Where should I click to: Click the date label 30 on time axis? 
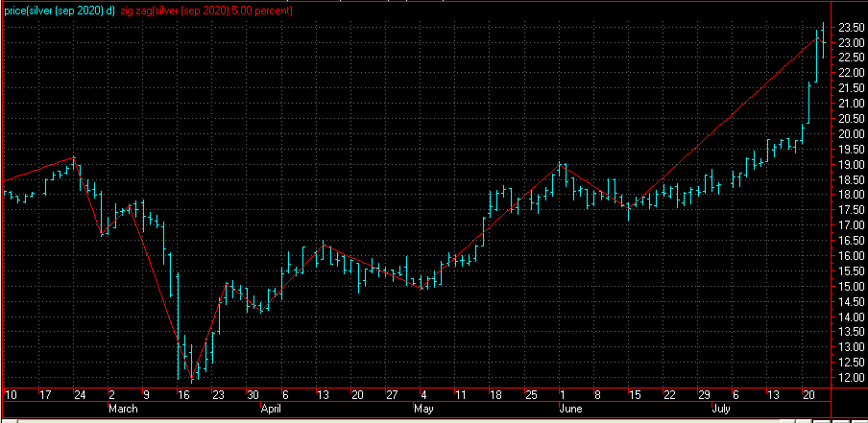[253, 395]
